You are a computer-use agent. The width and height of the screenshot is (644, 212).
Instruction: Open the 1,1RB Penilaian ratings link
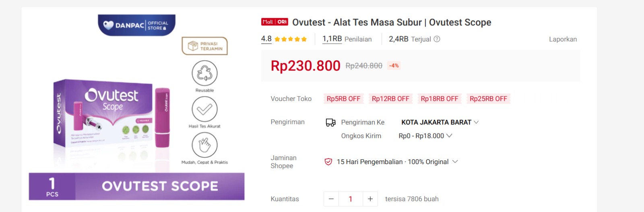pyautogui.click(x=347, y=39)
